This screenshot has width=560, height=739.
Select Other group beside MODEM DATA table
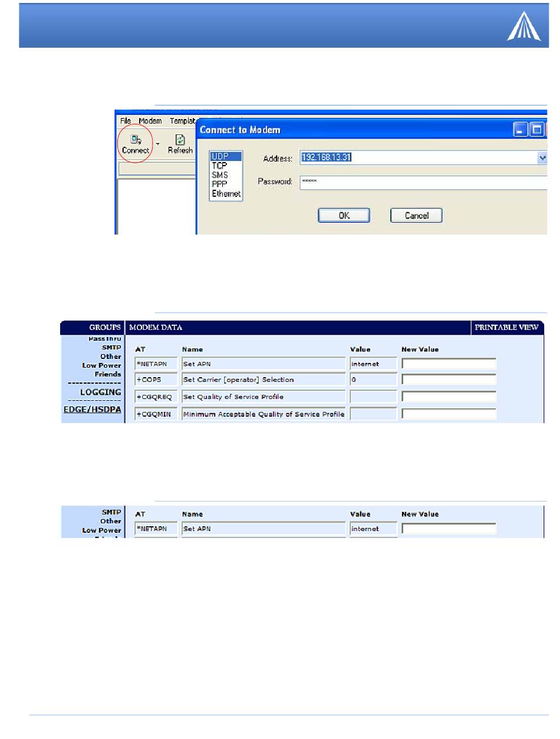pos(111,356)
